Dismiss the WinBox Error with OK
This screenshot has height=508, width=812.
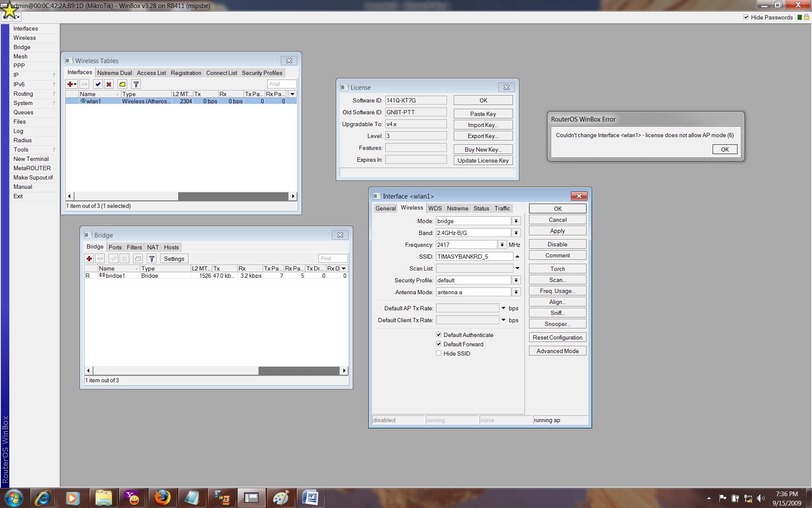[724, 149]
